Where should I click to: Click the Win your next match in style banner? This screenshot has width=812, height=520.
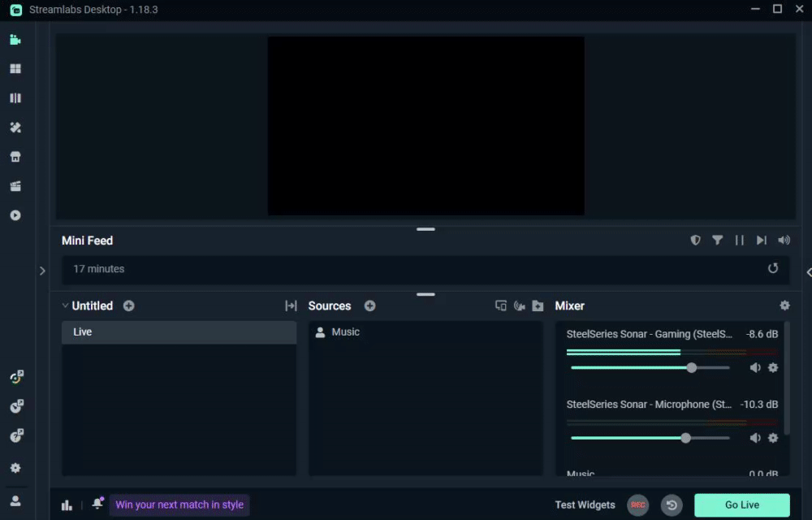(x=179, y=505)
